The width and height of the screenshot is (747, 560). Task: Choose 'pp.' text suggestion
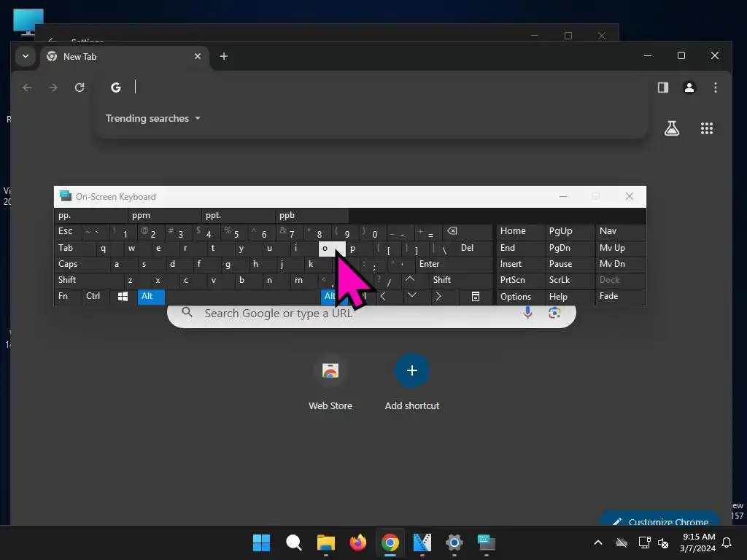pyautogui.click(x=90, y=215)
